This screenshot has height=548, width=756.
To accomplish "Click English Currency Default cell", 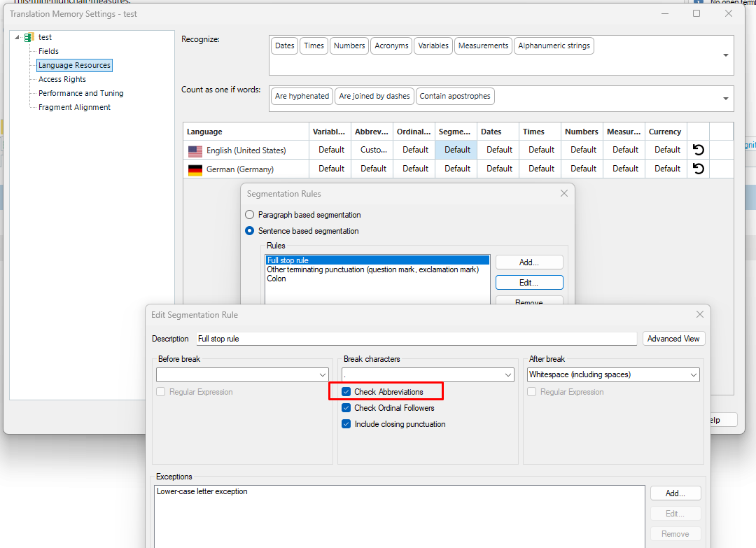I will (x=667, y=150).
